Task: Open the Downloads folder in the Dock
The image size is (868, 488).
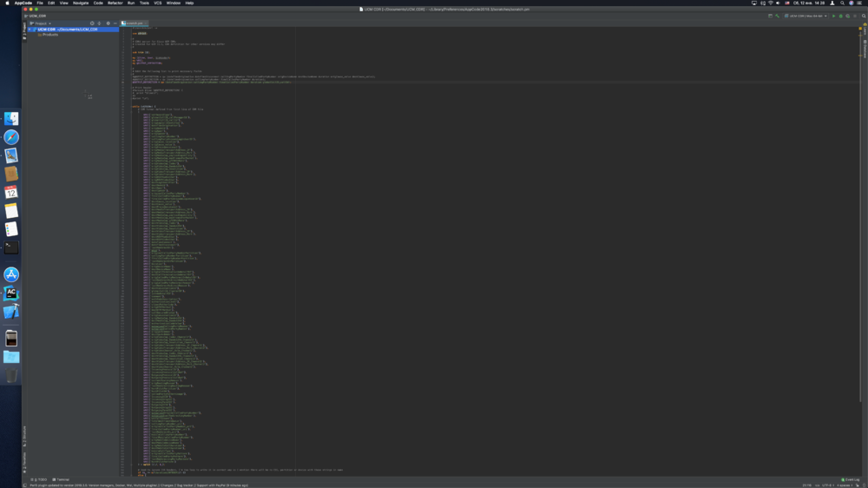Action: click(11, 357)
